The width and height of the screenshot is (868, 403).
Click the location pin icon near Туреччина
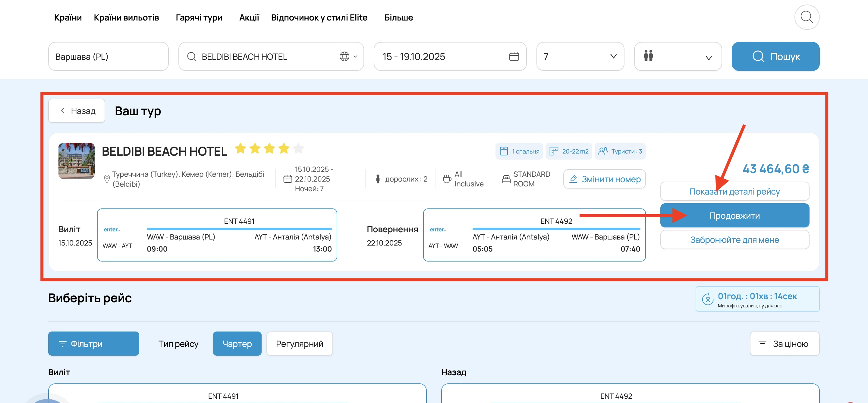coord(107,179)
